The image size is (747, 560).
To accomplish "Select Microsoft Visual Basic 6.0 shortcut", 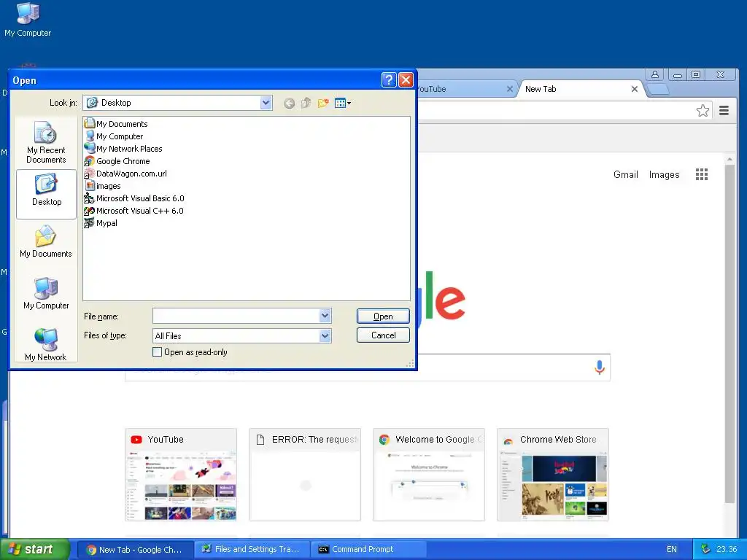I will point(134,198).
